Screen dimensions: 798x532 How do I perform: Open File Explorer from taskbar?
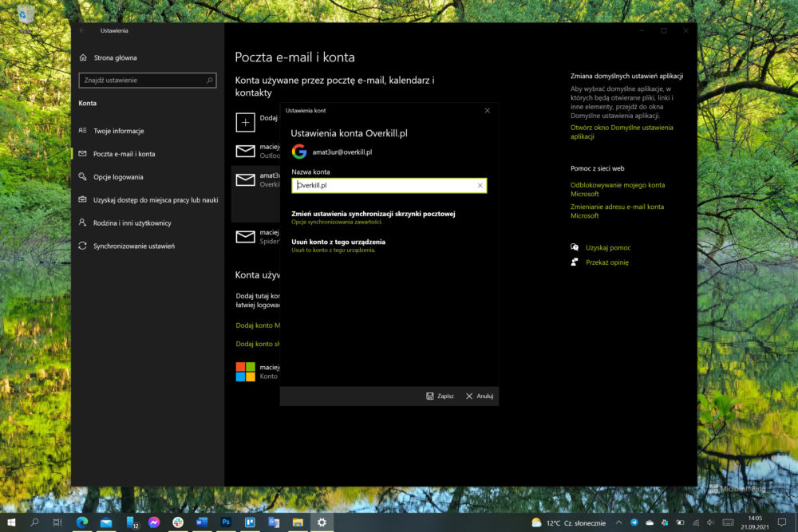click(298, 522)
